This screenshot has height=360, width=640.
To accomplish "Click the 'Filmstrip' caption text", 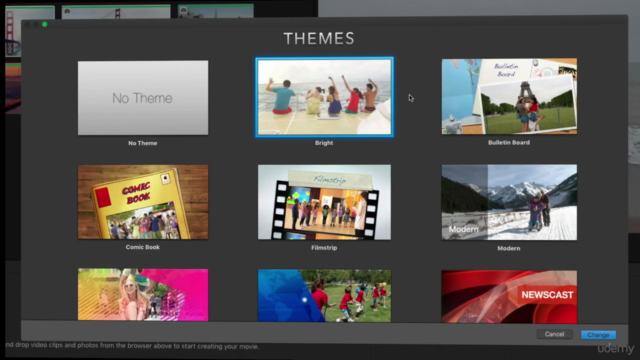I will coord(324,248).
